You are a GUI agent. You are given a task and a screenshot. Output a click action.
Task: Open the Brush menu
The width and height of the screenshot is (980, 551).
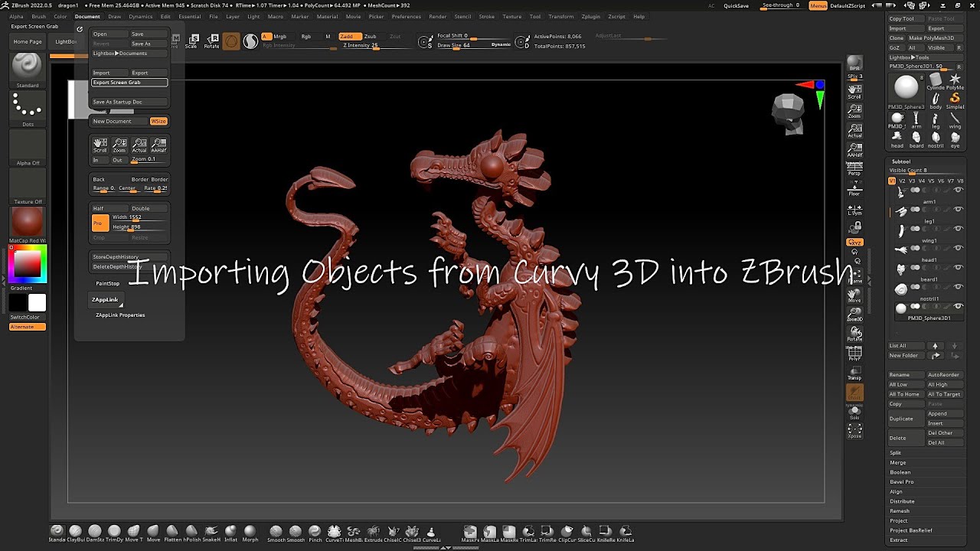coord(38,16)
